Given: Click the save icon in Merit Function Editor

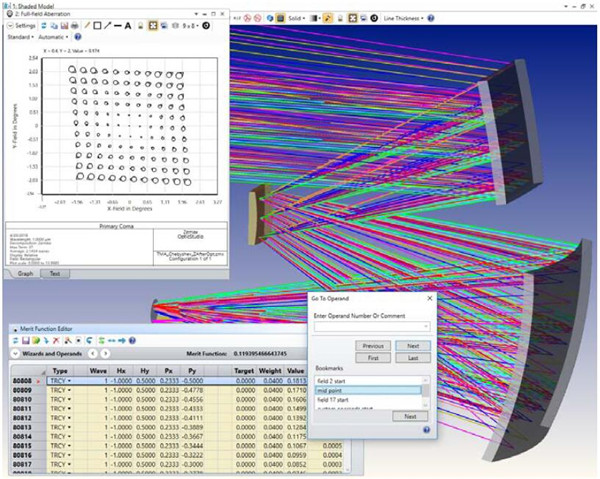Looking at the screenshot, I should point(24,341).
